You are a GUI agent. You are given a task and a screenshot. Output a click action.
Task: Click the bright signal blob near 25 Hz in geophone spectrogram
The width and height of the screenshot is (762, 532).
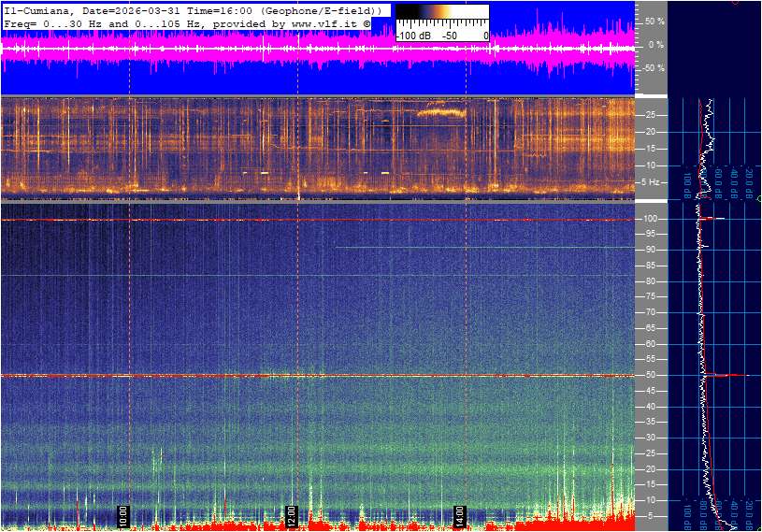click(x=441, y=112)
